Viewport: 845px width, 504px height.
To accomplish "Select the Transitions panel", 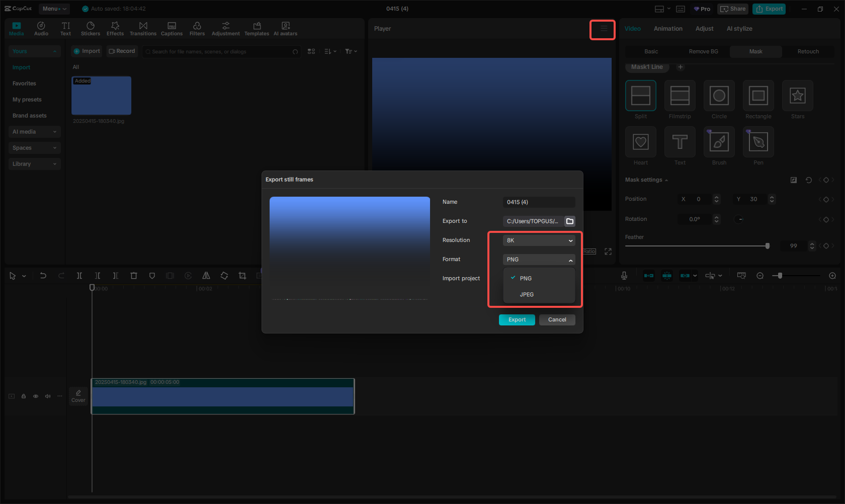I will pyautogui.click(x=143, y=28).
